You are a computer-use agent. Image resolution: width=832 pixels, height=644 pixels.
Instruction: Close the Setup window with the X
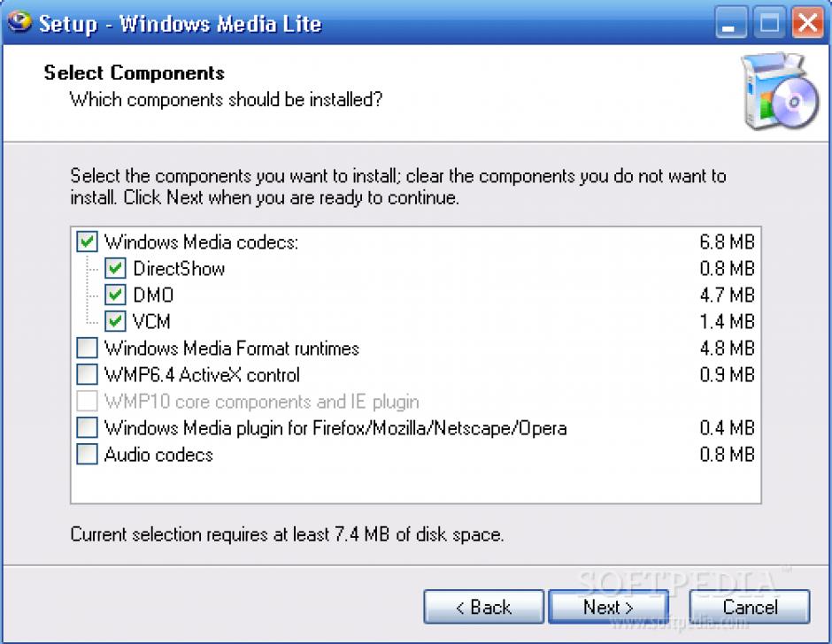point(807,23)
